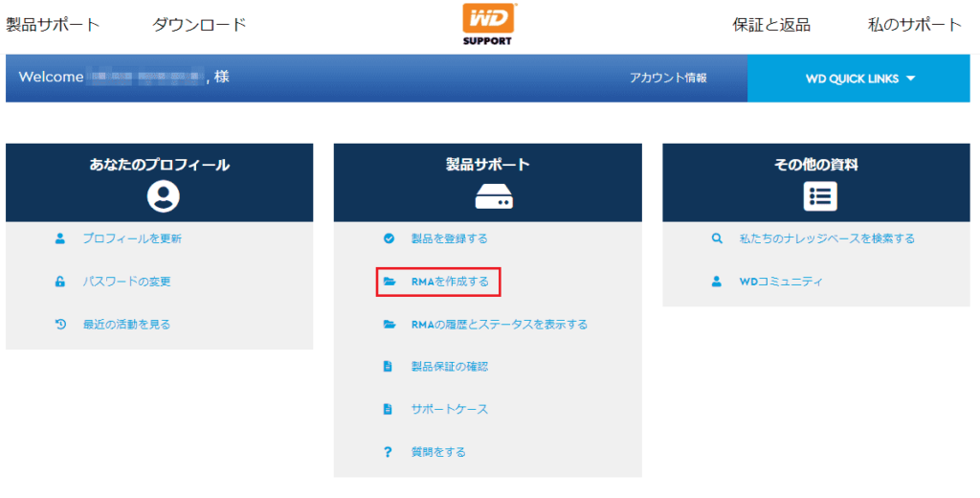
Task: Click 質問をする link
Action: 438,452
